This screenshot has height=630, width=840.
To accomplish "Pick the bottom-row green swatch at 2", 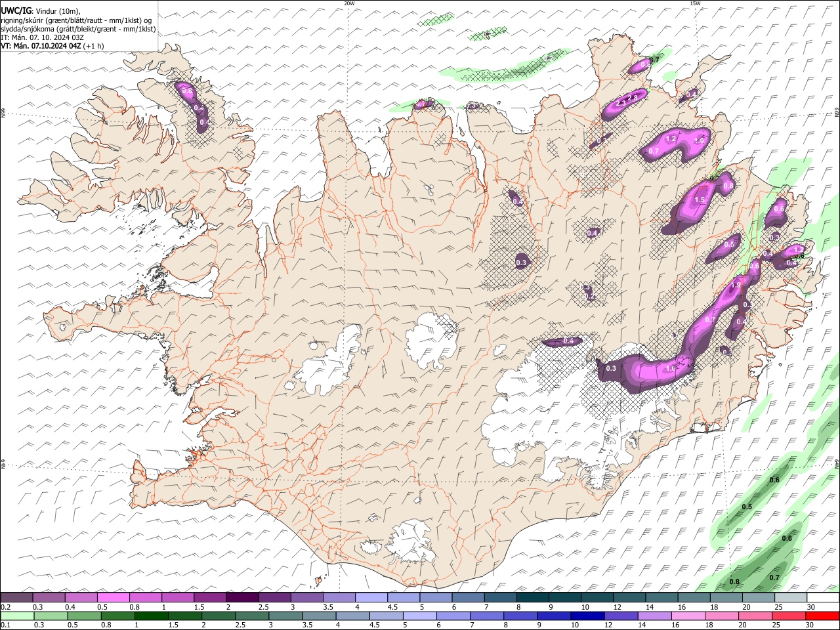I will tap(218, 616).
